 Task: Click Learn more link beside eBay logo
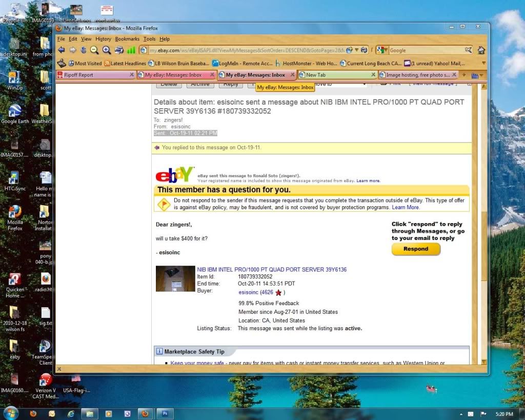[368, 181]
